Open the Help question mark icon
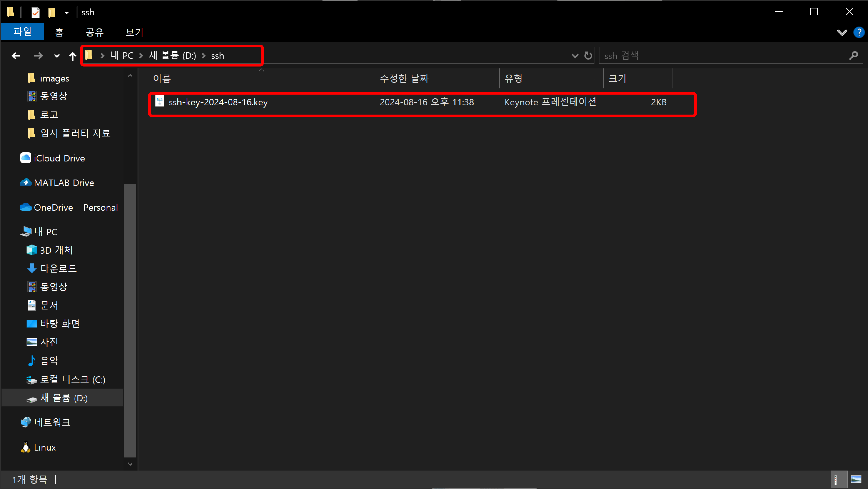 click(859, 32)
